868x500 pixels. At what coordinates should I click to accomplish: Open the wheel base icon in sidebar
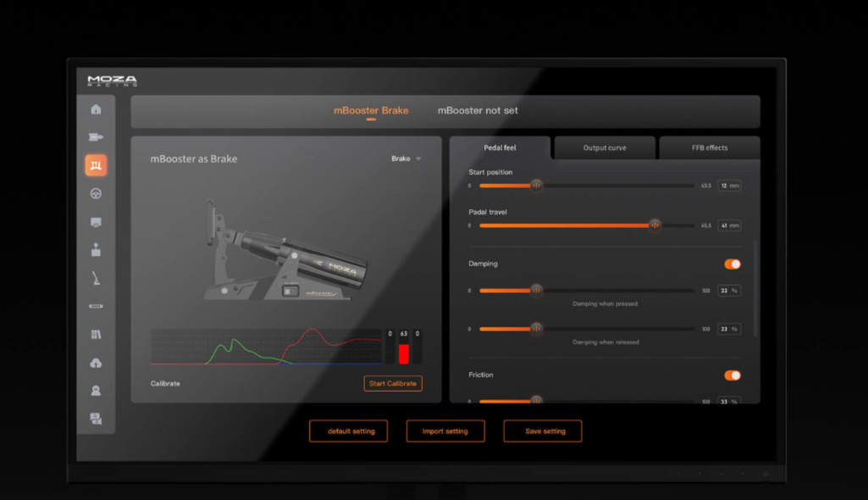[96, 136]
